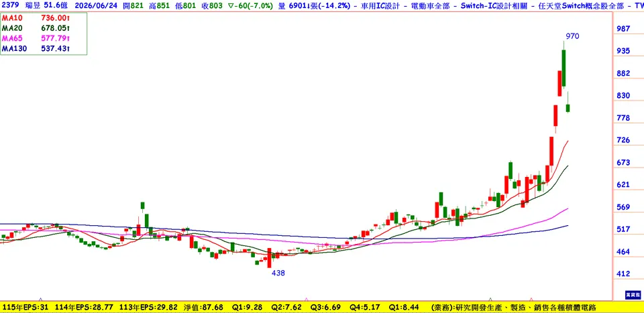
Task: Click the stock code 2379 in header
Action: point(9,7)
